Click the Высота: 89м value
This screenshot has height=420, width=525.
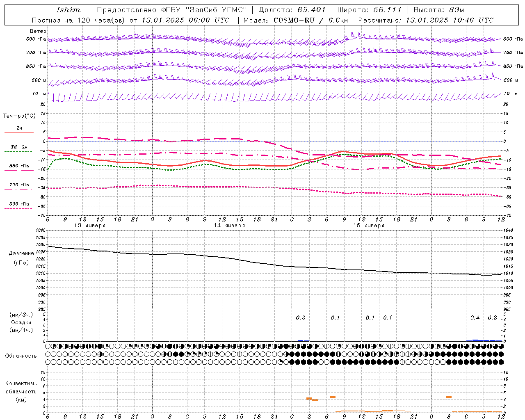coord(438,10)
